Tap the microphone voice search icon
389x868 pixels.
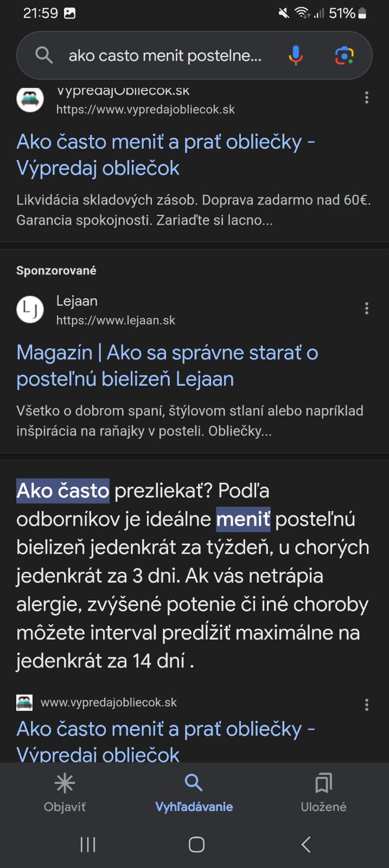[x=296, y=55]
